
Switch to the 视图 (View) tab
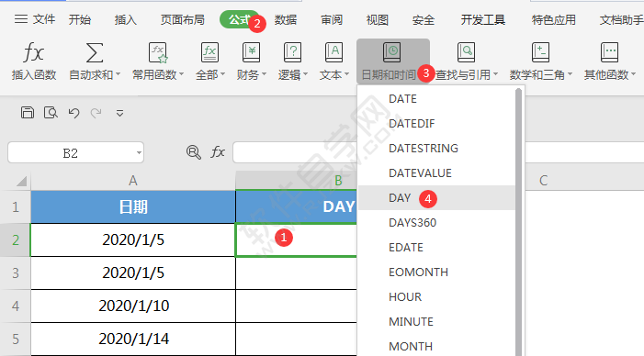coord(377,19)
